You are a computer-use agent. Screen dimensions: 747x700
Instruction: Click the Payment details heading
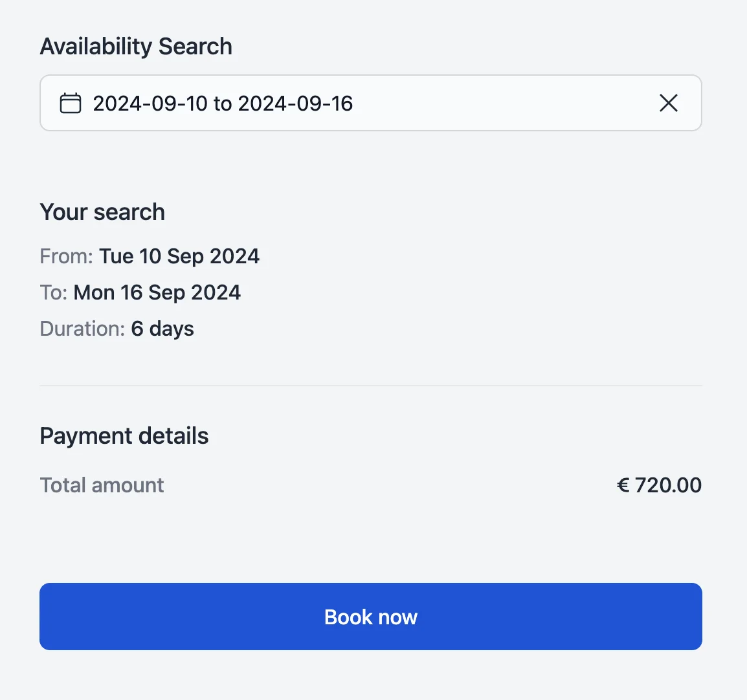[x=124, y=436]
